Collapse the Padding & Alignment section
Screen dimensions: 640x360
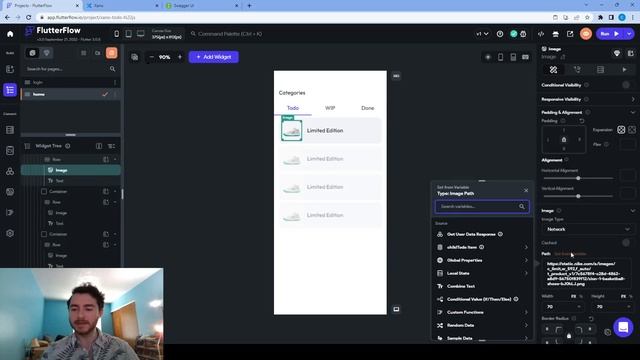tap(633, 112)
